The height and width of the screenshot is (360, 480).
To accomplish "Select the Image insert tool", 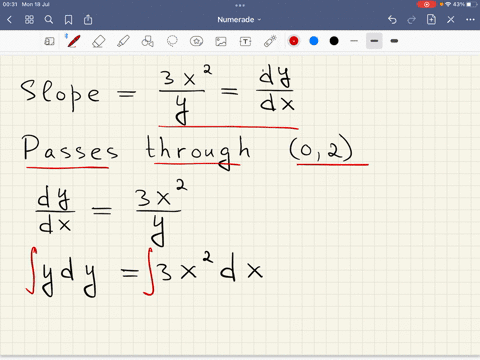I will pos(221,41).
